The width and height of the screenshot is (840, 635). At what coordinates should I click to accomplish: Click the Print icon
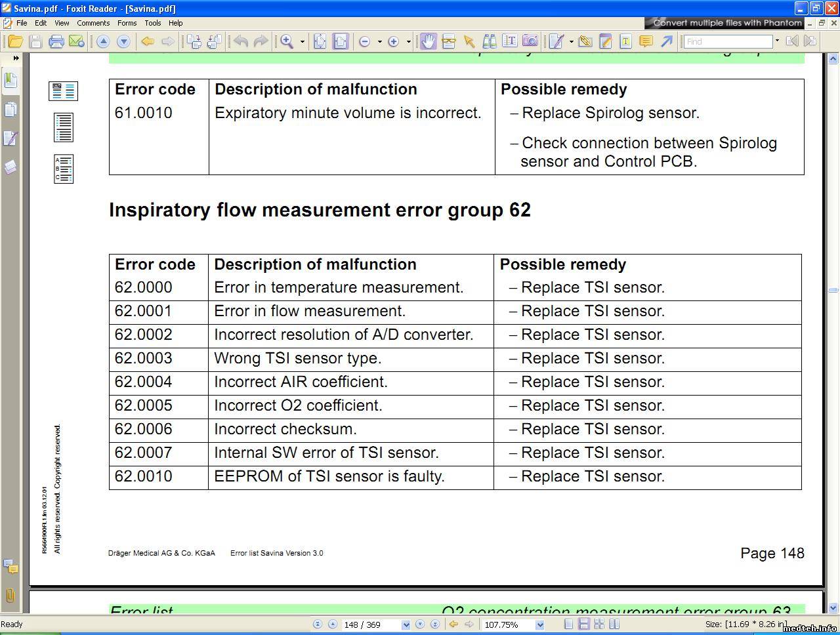[56, 41]
